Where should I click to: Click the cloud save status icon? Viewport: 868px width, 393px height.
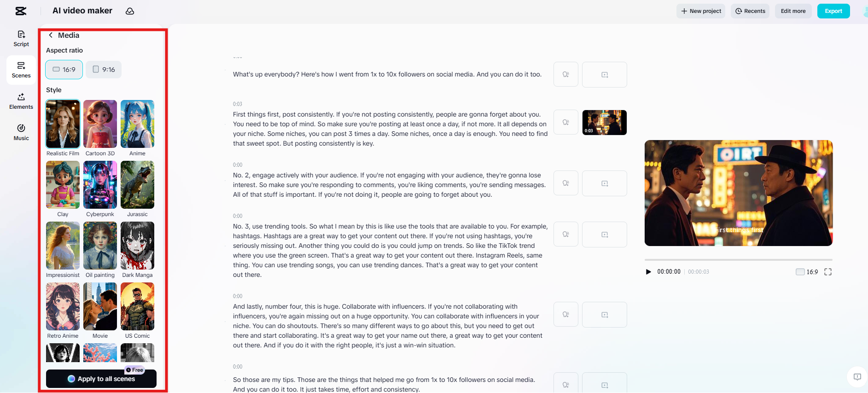130,11
